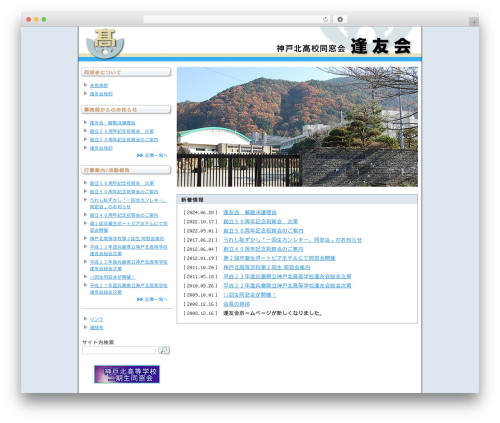Open the 連絡先 link in sidebar
This screenshot has height=423, width=500.
point(97,328)
